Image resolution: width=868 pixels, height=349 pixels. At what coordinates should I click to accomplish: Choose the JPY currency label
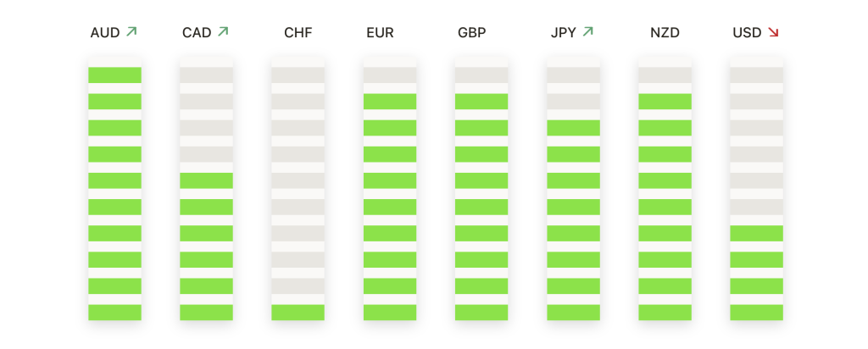[564, 33]
